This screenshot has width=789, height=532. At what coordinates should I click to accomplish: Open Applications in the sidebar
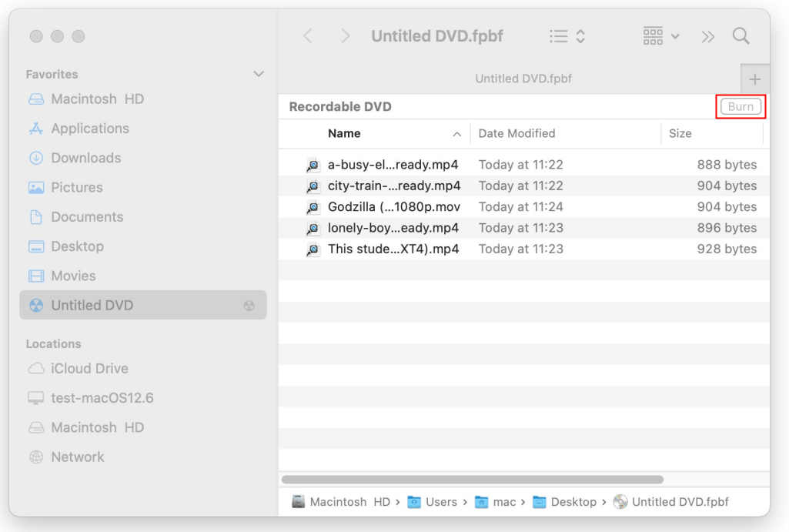(x=90, y=129)
